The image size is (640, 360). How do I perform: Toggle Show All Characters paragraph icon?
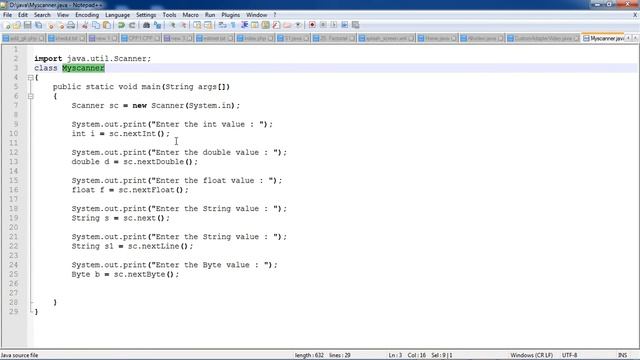click(x=233, y=25)
